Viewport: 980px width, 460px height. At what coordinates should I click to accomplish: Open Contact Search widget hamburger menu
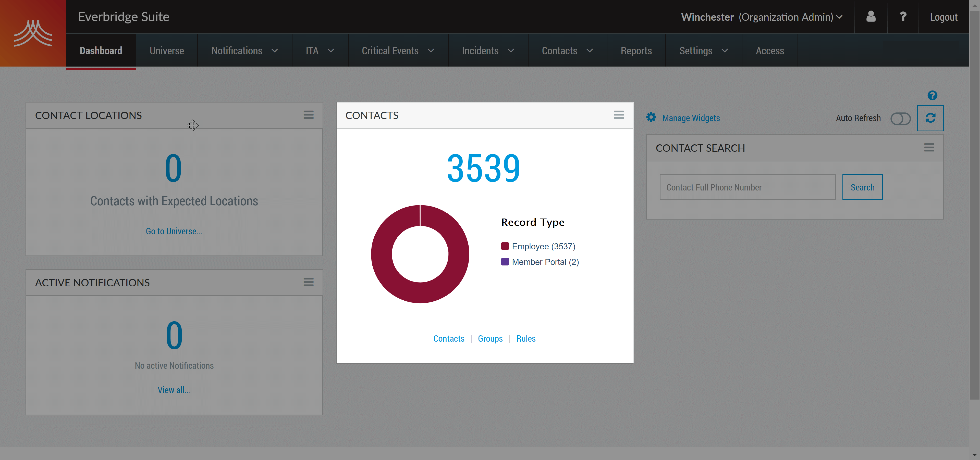929,147
